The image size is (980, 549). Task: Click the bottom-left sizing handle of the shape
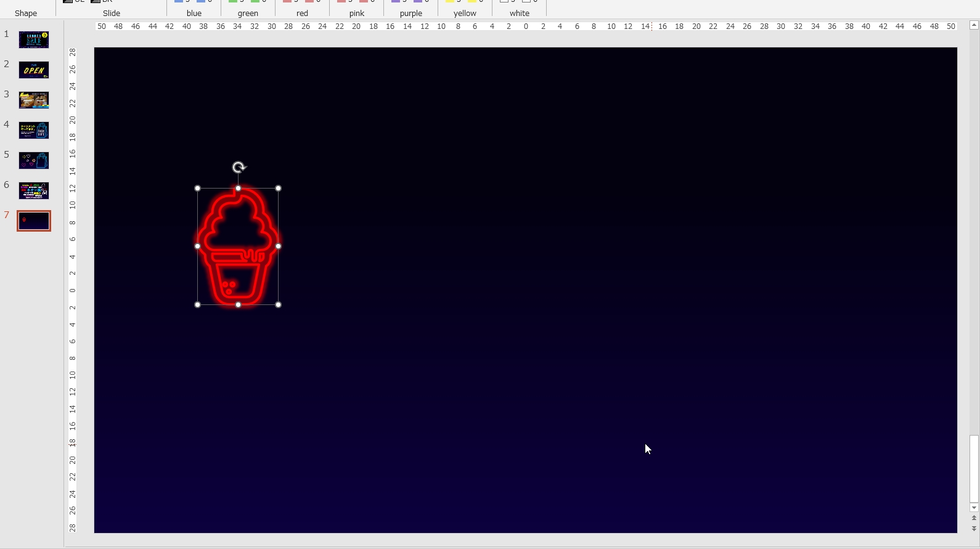[x=197, y=305]
